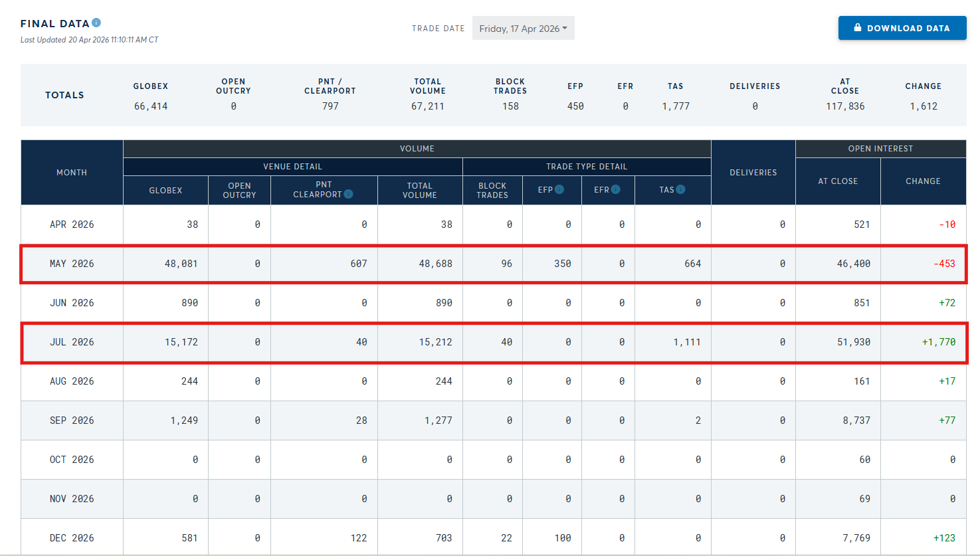Screen dimensions: 980x556
Task: Click the EFR column info icon
Action: click(616, 190)
